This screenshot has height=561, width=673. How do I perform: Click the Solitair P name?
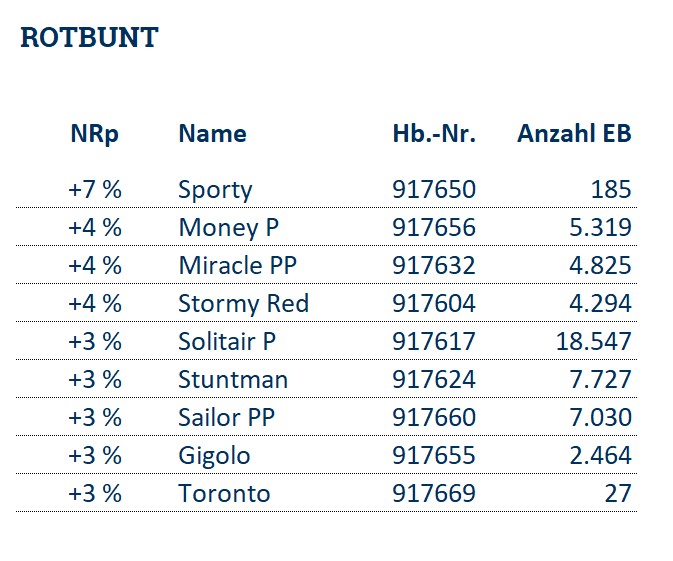click(227, 342)
